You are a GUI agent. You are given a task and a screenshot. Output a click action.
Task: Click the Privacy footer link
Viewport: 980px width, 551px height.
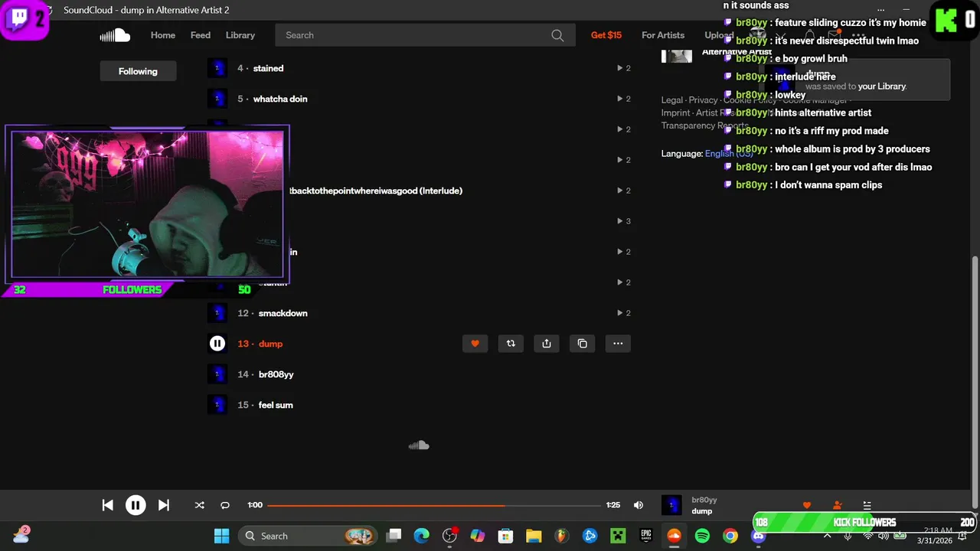[x=703, y=99]
